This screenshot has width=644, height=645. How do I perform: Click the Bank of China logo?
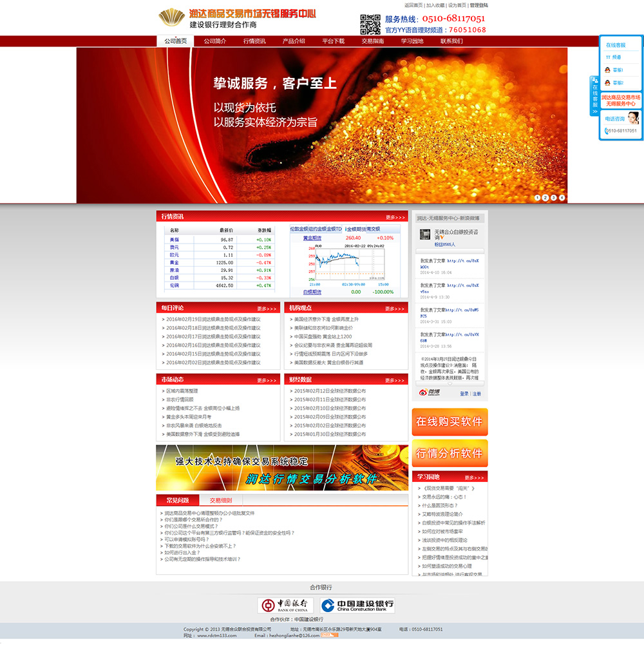point(285,605)
